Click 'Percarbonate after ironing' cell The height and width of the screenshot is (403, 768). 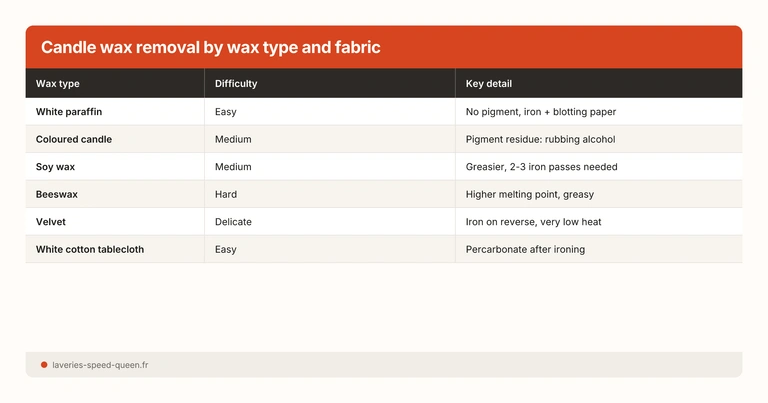527,249
